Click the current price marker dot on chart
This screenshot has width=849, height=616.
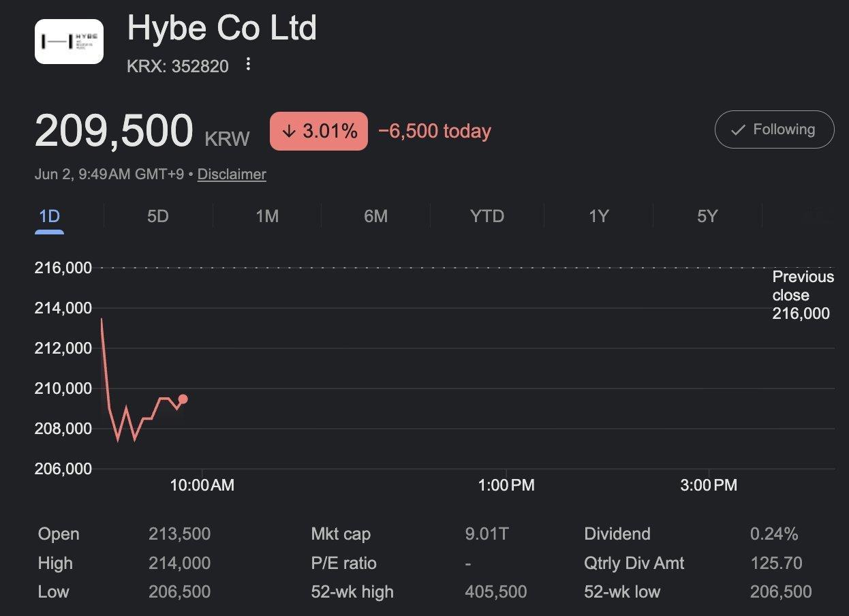183,399
